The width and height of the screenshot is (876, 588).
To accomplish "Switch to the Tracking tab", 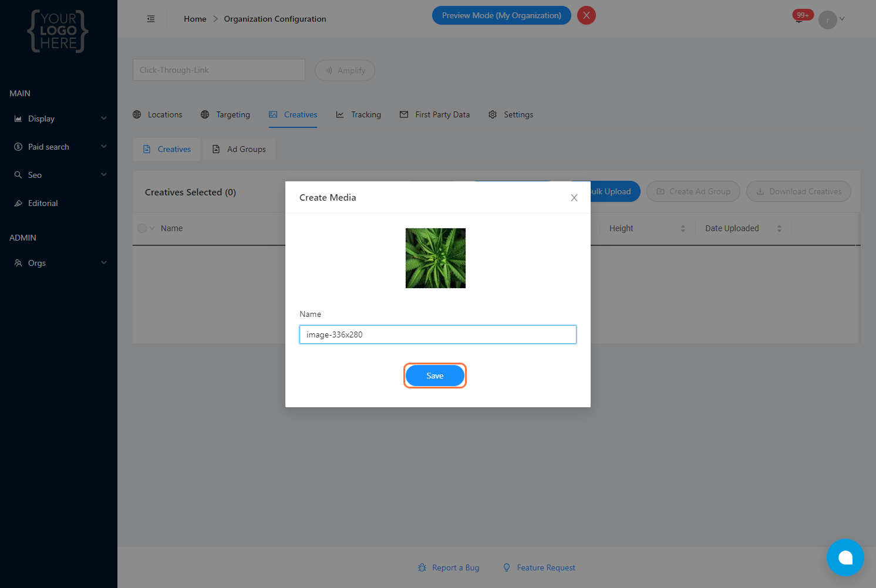I will point(358,114).
